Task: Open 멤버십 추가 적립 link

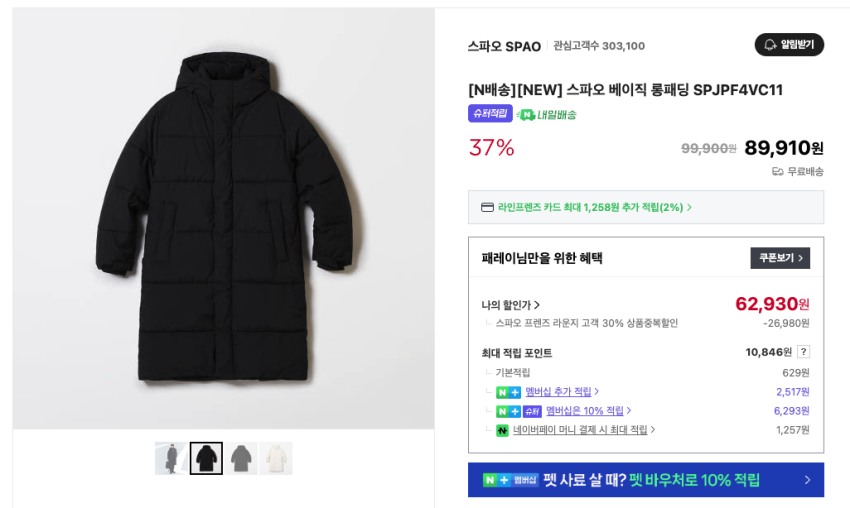Action: [562, 392]
